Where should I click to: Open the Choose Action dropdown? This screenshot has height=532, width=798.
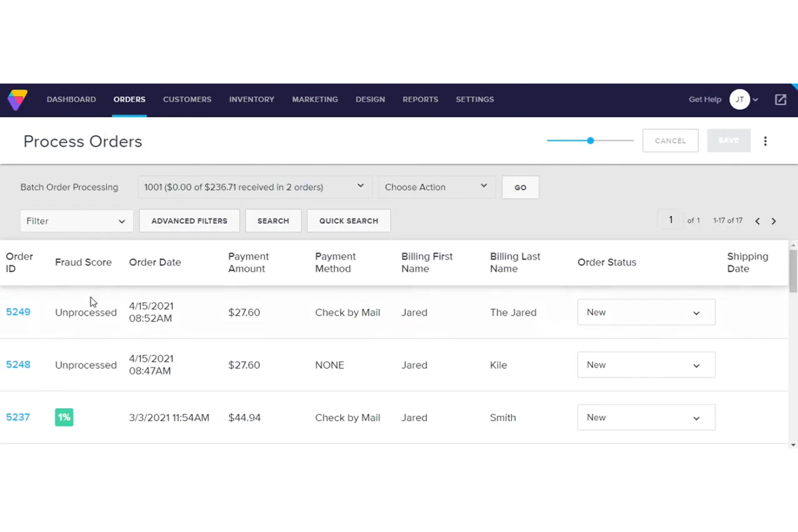[436, 187]
